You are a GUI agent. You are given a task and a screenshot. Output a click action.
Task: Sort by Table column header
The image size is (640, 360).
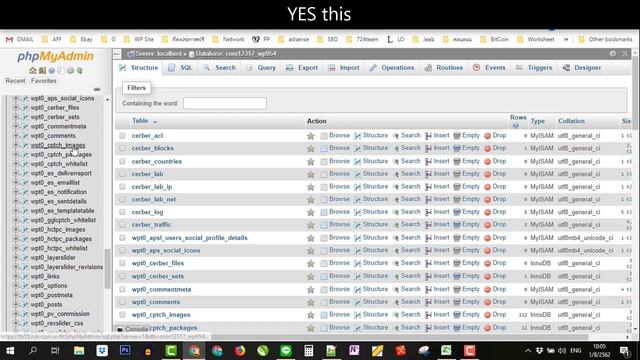pyautogui.click(x=140, y=121)
